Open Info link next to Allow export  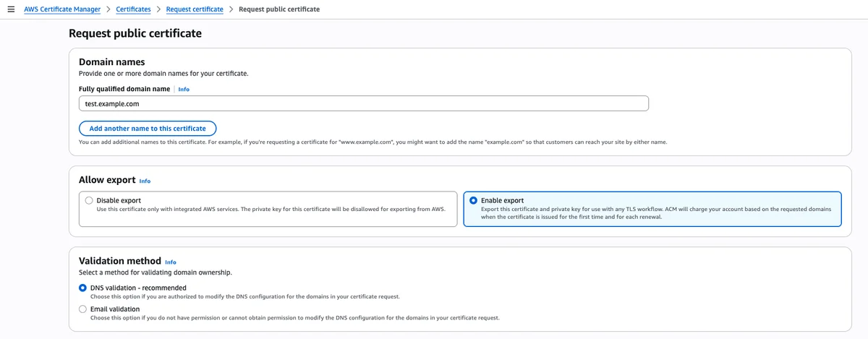pos(145,181)
